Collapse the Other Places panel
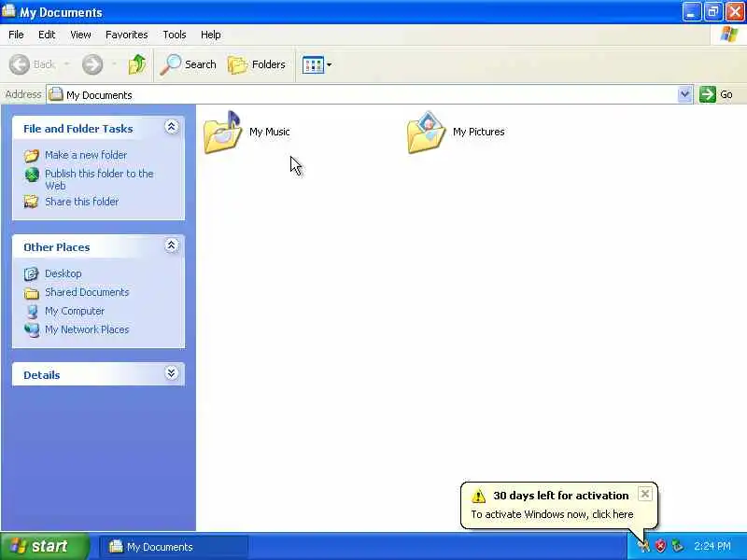The width and height of the screenshot is (747, 560). (172, 245)
